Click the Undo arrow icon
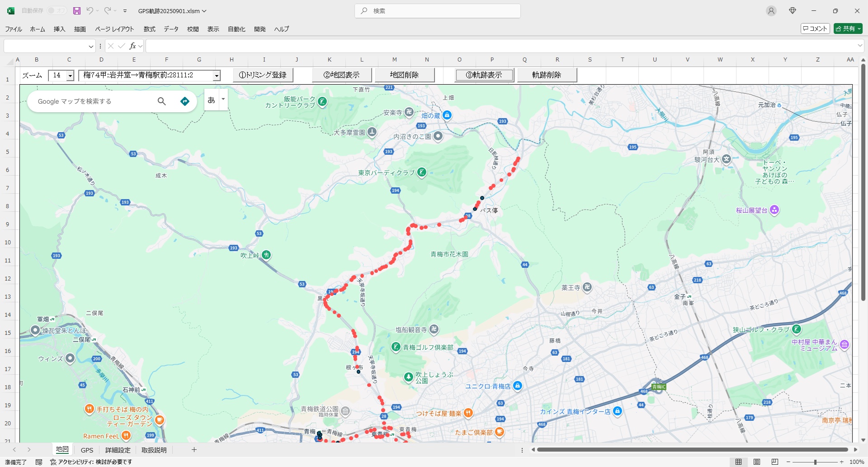Viewport: 868px width, 467px height. pos(90,11)
